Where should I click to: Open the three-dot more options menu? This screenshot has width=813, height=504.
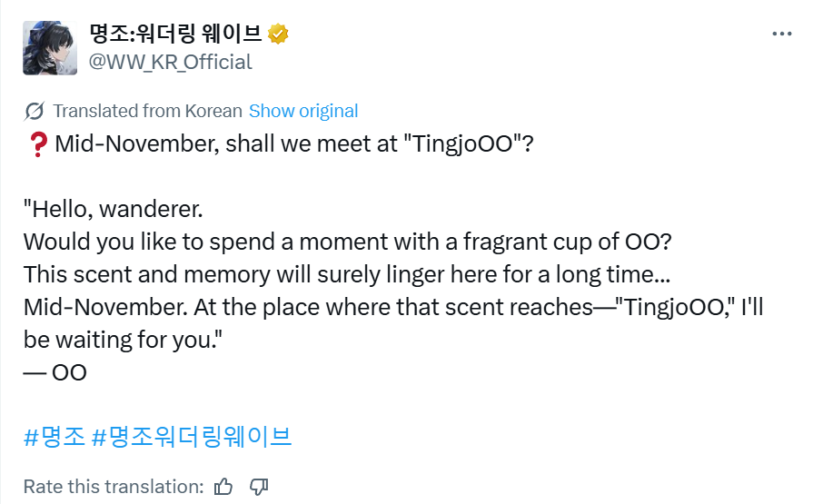(x=780, y=34)
